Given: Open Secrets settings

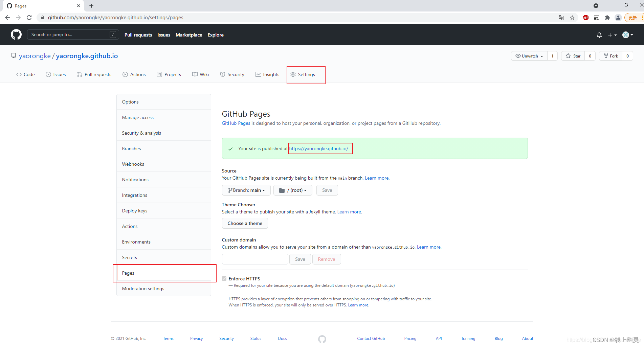Looking at the screenshot, I should 164,257.
